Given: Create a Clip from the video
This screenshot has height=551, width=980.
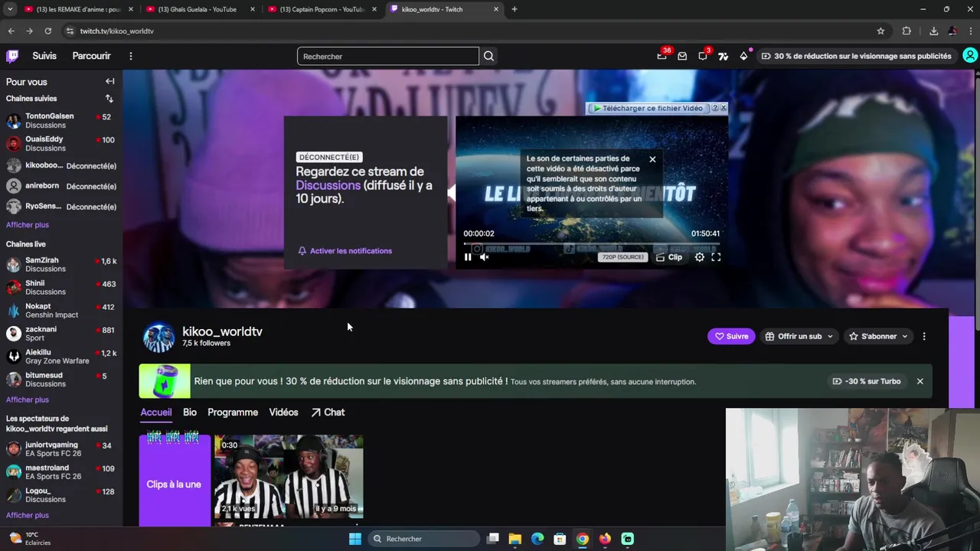Looking at the screenshot, I should click(669, 257).
